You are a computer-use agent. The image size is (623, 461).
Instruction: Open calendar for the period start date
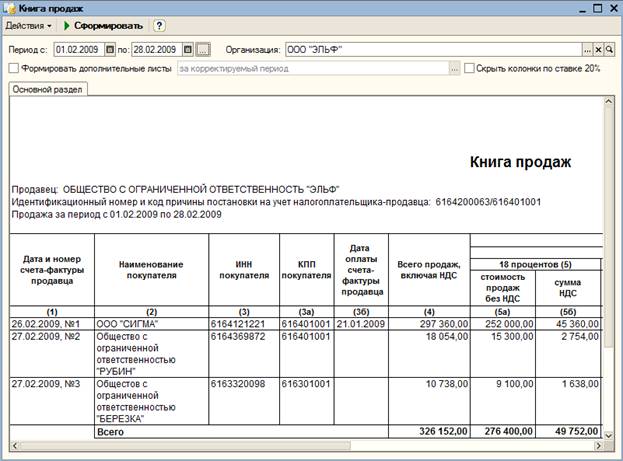click(x=111, y=49)
